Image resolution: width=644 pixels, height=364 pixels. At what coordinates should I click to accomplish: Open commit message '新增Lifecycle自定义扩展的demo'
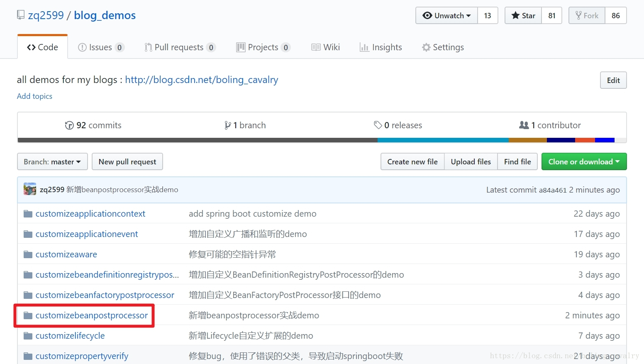click(251, 336)
